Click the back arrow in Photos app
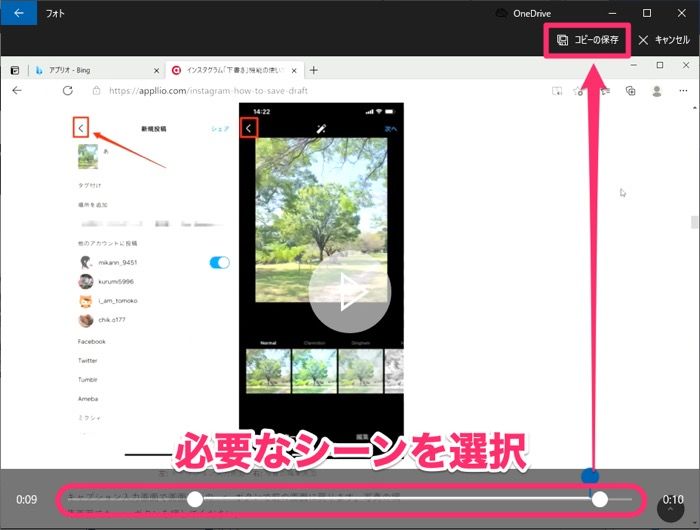The height and width of the screenshot is (530, 700). pyautogui.click(x=20, y=13)
